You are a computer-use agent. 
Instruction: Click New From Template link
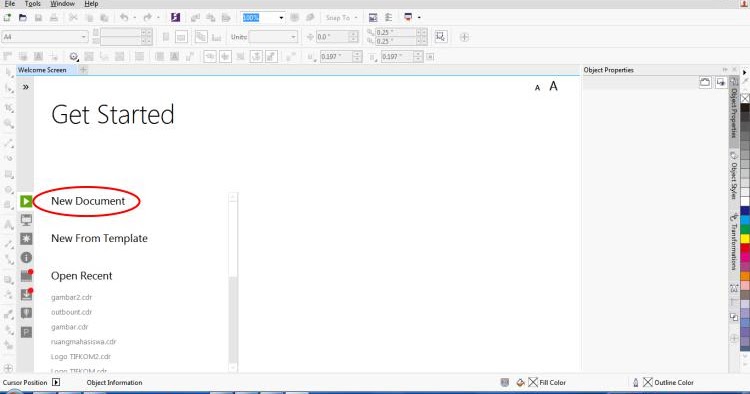point(99,239)
